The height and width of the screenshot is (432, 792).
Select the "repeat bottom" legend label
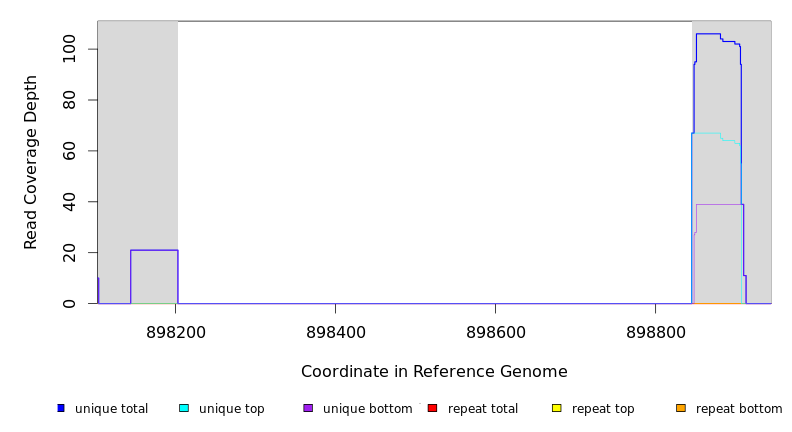739,409
